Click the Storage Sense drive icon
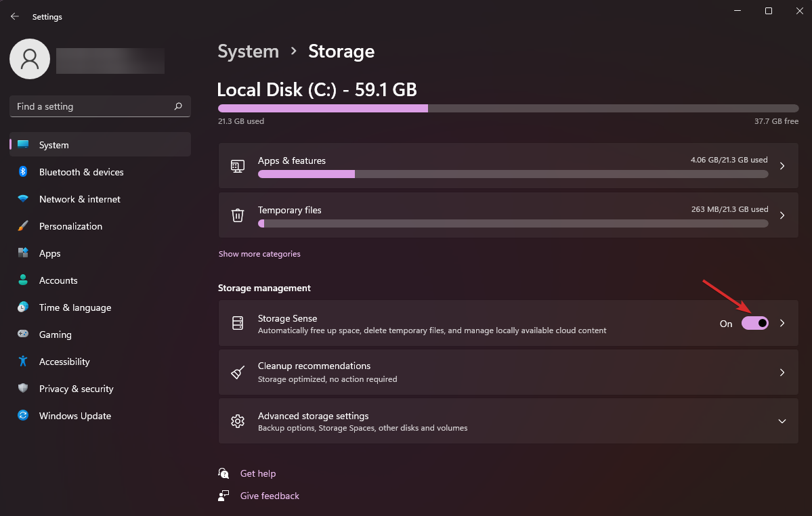Screen dimensions: 812x516 click(x=238, y=323)
